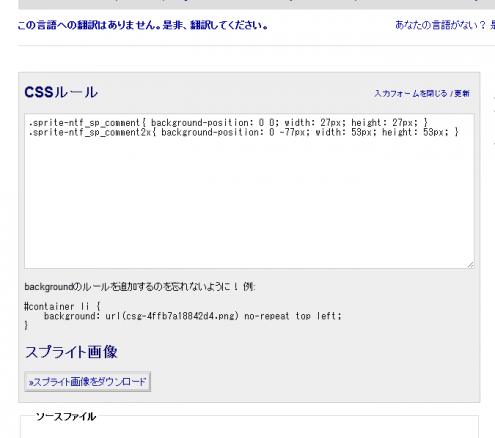Click the .sprite-ntf_sp_comment rule line
The width and height of the screenshot is (495, 438).
coord(228,123)
